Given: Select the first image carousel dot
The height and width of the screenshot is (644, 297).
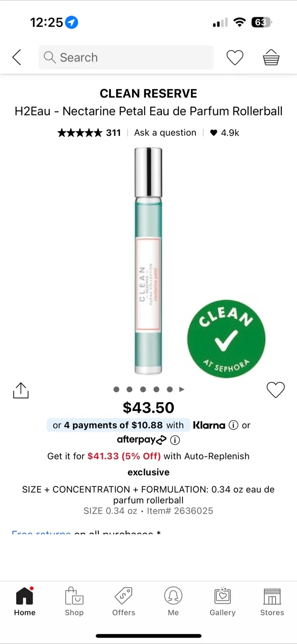Looking at the screenshot, I should [x=116, y=389].
